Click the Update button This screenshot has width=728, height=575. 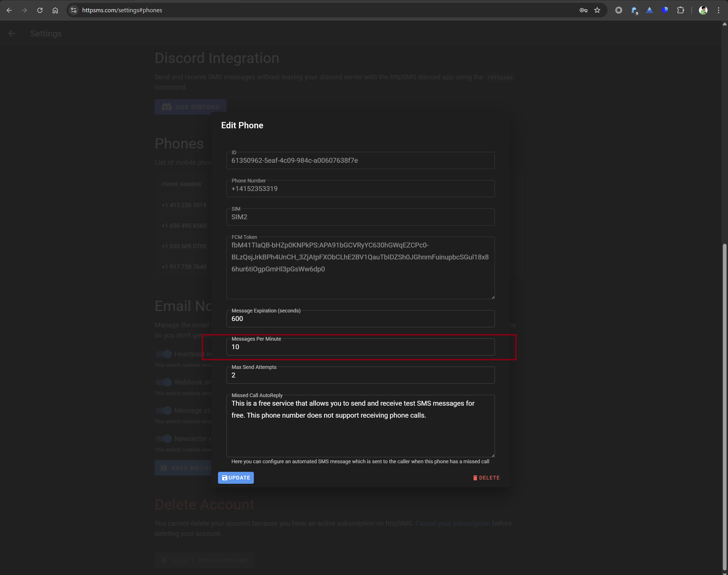click(x=236, y=478)
